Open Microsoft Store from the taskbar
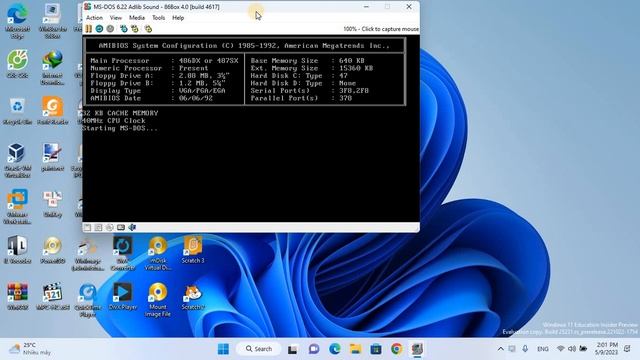 tap(376, 349)
